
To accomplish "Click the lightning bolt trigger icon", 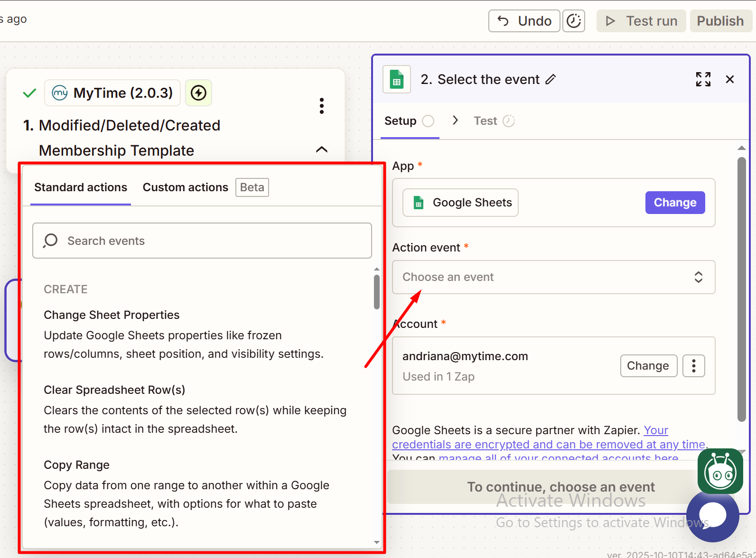I will coord(198,93).
